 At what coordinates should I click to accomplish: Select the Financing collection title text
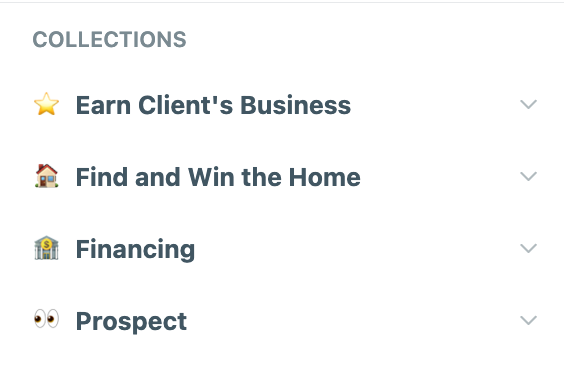tap(135, 250)
